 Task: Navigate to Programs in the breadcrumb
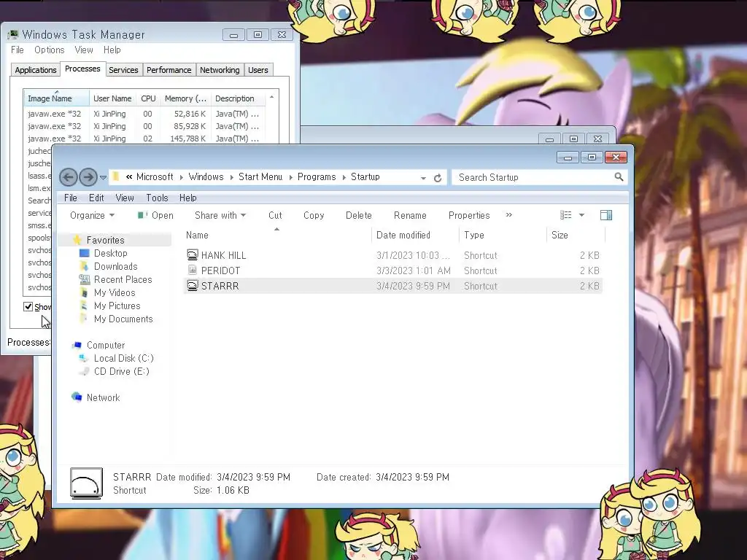point(317,176)
